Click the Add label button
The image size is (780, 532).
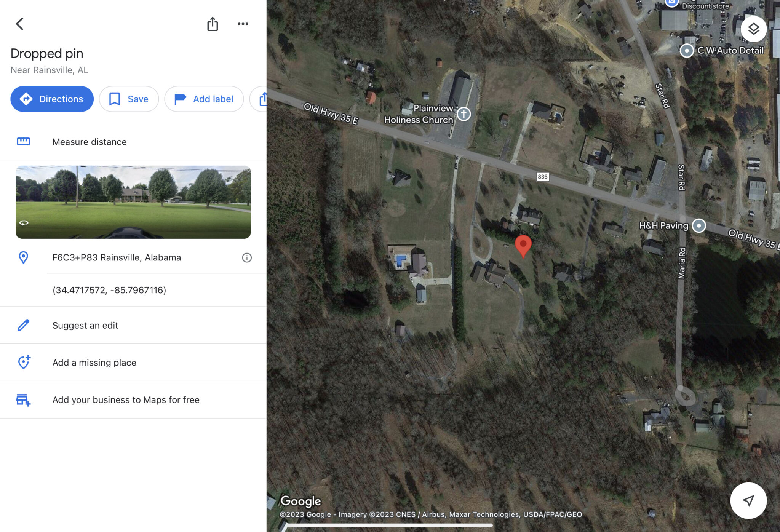tap(204, 99)
